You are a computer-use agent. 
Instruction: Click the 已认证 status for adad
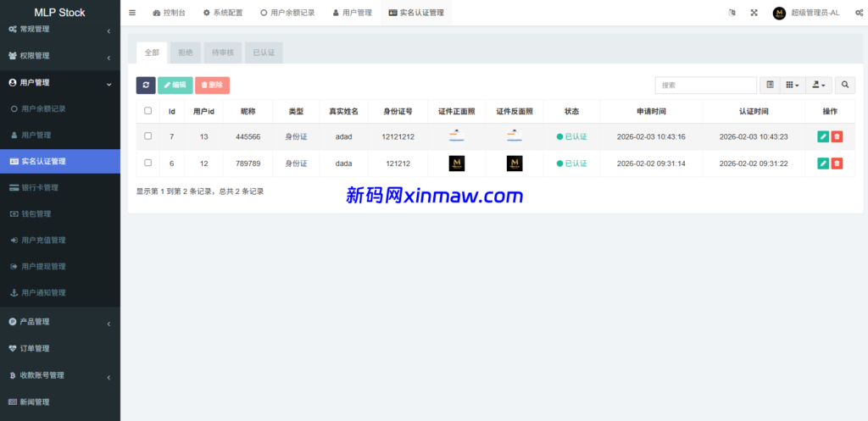tap(572, 136)
